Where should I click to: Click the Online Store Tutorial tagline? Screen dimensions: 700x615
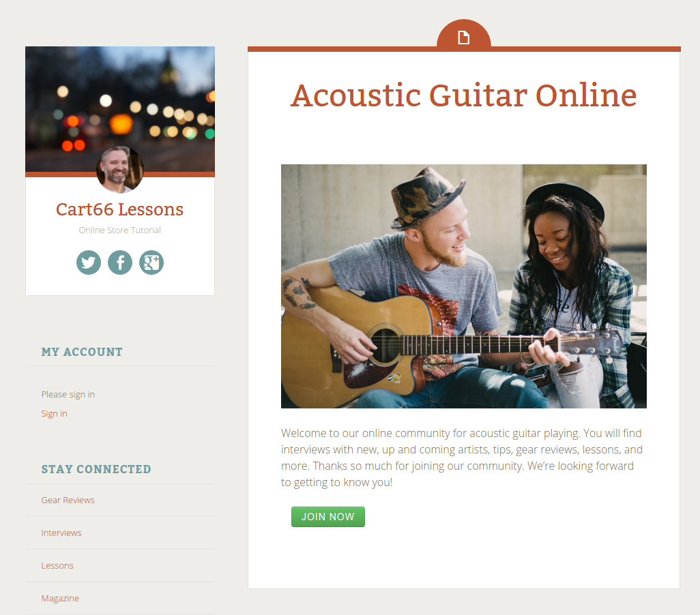[119, 230]
